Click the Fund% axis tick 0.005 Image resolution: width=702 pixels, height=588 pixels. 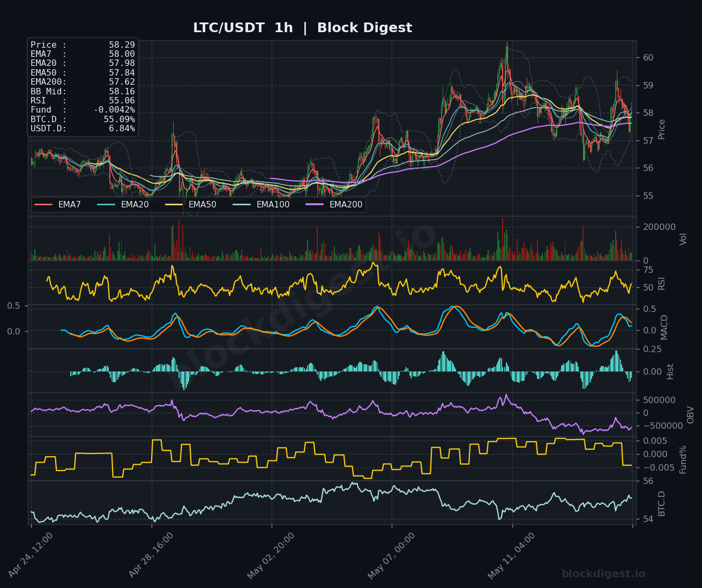point(655,441)
